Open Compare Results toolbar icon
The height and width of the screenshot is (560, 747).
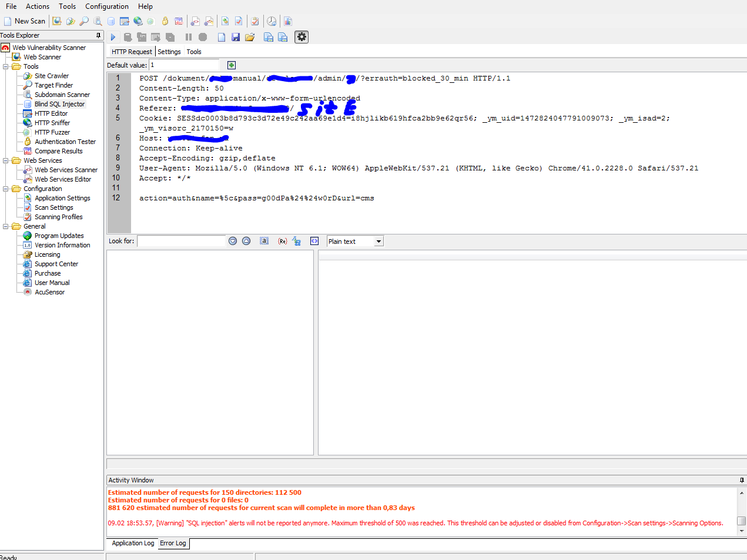pos(178,21)
